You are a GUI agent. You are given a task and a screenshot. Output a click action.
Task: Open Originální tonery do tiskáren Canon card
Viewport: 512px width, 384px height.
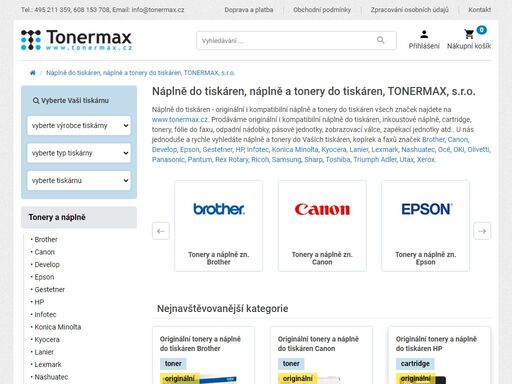point(321,355)
